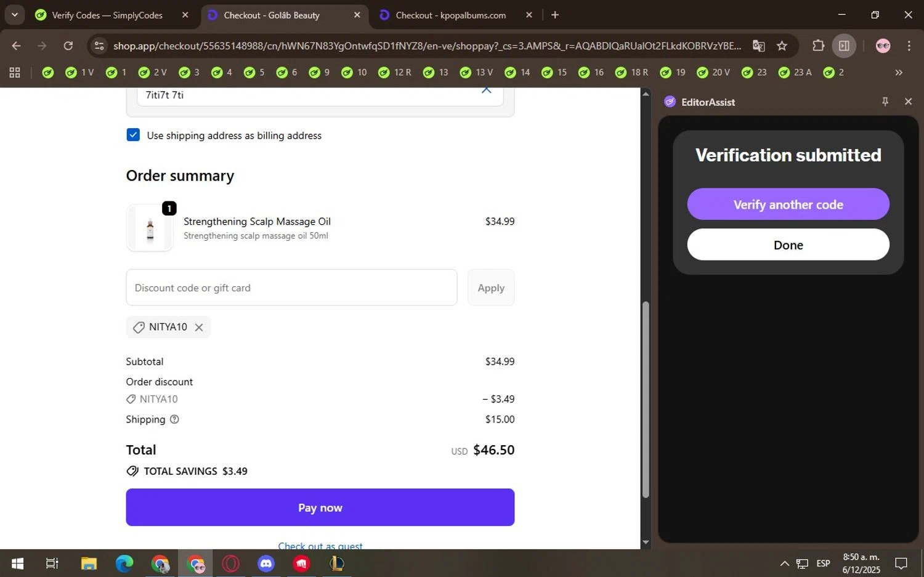Open the 18 R bookmark
924x577 pixels.
pyautogui.click(x=631, y=73)
